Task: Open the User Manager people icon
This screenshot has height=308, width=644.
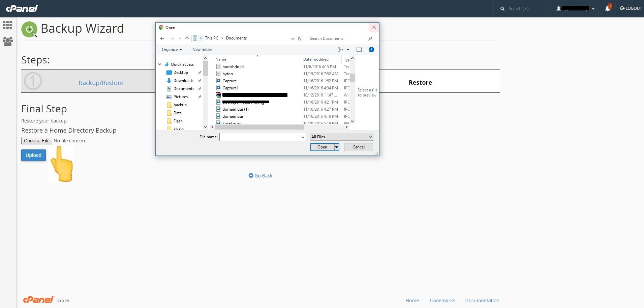Action: (x=7, y=41)
